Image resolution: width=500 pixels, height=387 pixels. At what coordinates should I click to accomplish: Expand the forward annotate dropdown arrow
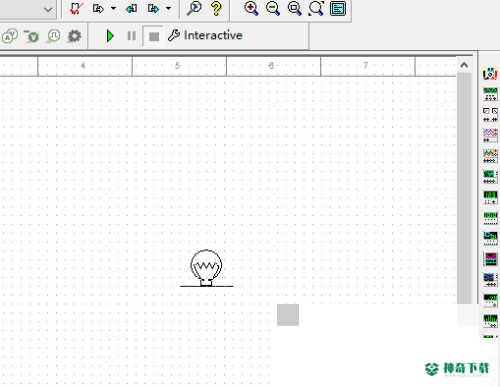point(169,9)
